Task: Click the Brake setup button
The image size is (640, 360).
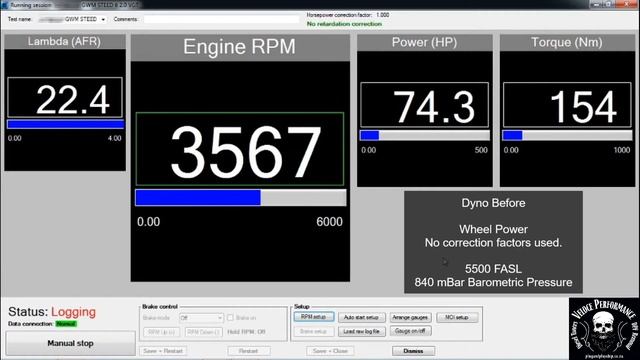Action: click(313, 331)
